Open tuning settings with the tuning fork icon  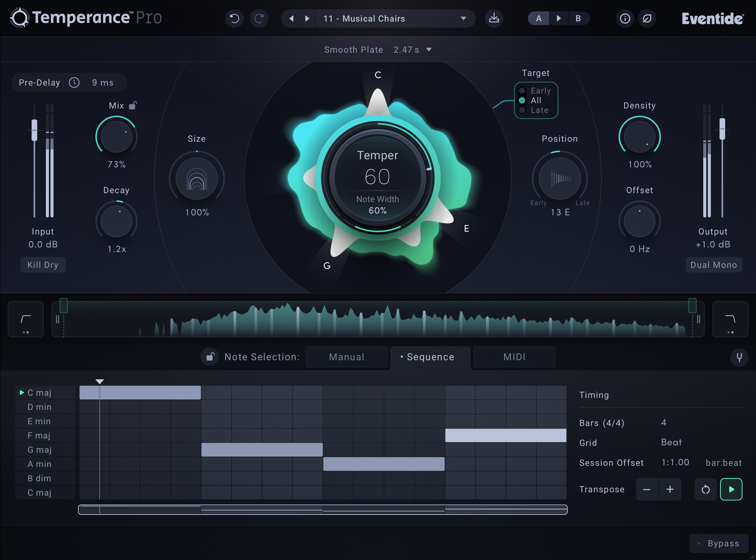[x=739, y=358]
